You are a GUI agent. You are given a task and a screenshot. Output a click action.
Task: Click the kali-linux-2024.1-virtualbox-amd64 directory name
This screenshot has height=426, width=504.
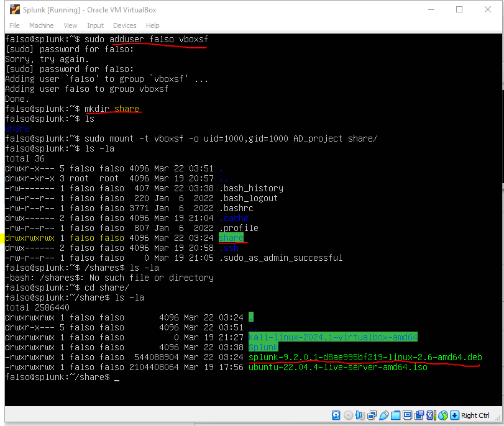point(333,337)
